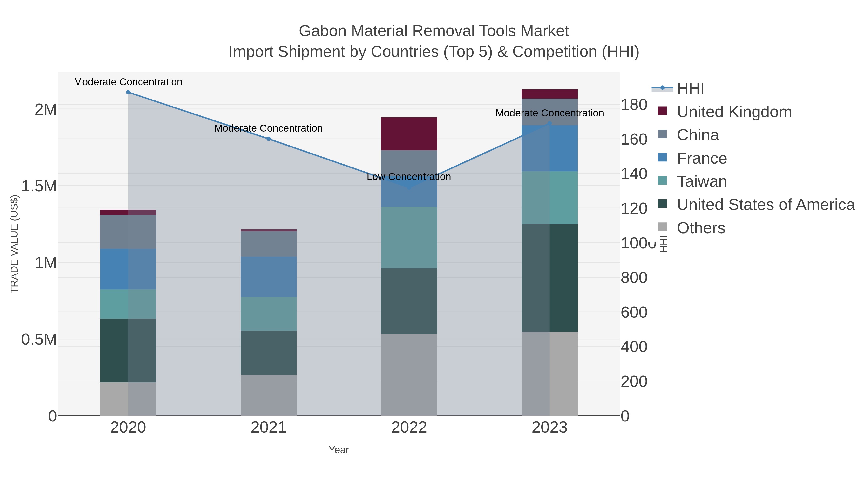Click the 0.5M left axis tick label
Screen dimensions: 868x488
pos(39,339)
